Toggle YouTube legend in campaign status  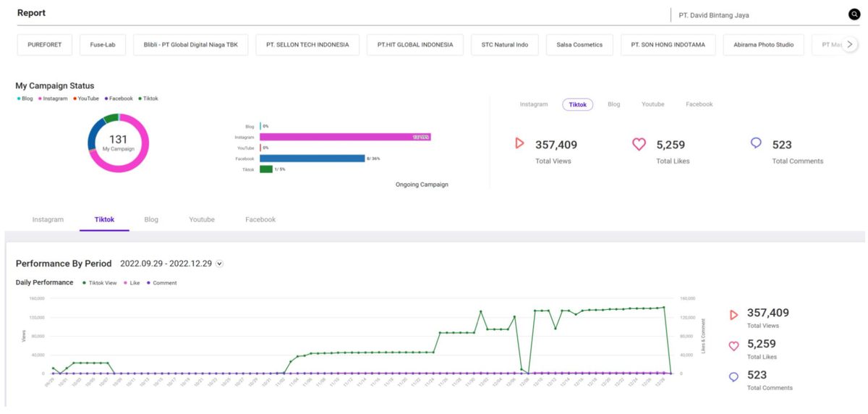click(86, 98)
